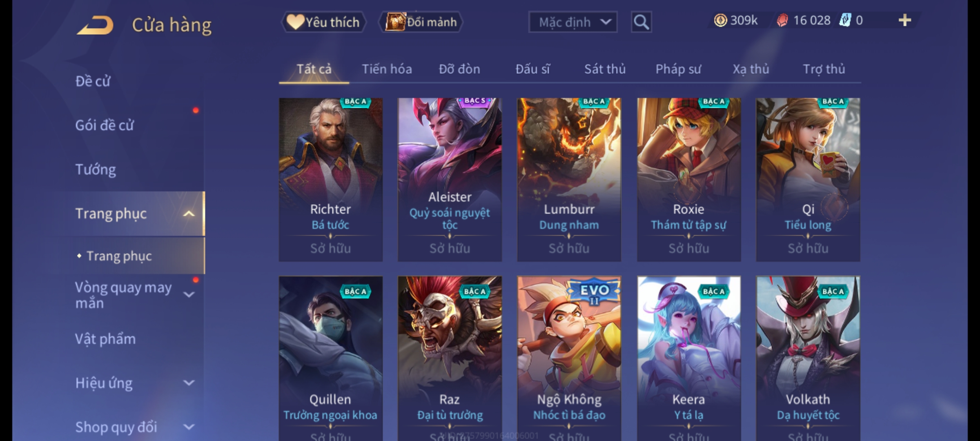Collapse the Trang phục sidebar section

tap(189, 214)
